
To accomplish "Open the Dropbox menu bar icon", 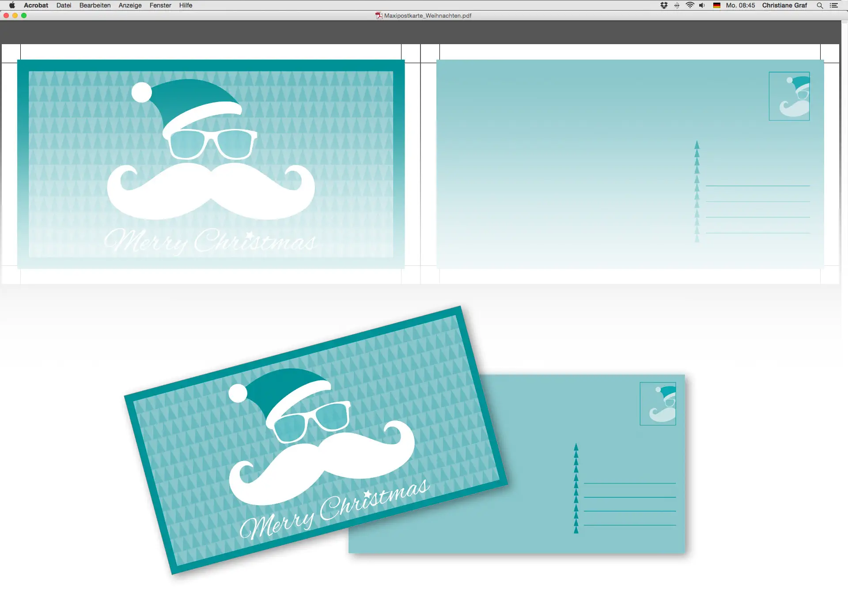I will (664, 5).
